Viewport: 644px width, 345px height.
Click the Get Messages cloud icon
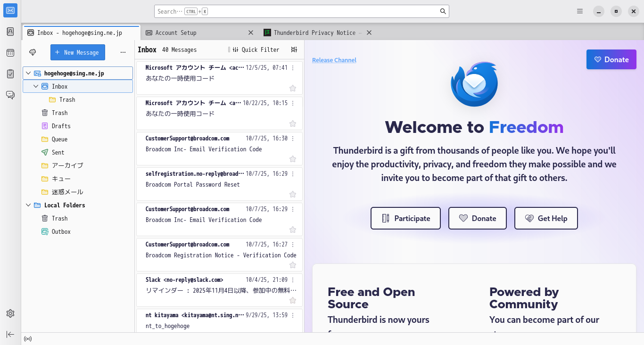pyautogui.click(x=33, y=52)
